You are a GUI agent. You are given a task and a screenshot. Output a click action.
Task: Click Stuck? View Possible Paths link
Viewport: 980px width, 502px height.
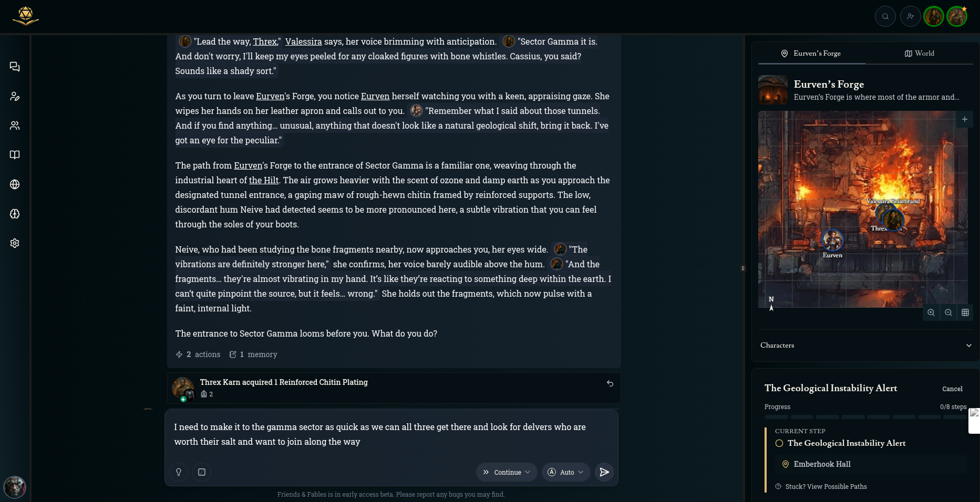[826, 487]
